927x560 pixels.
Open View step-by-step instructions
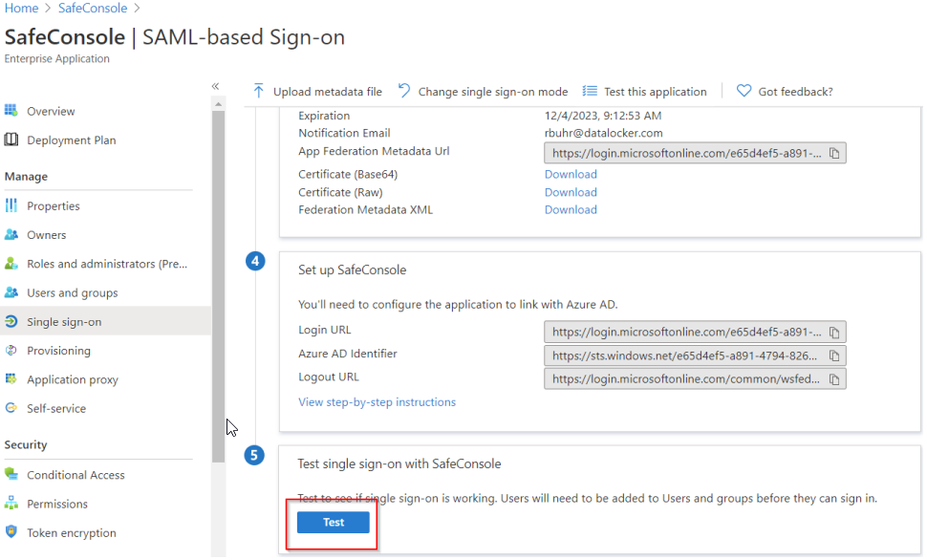[377, 402]
